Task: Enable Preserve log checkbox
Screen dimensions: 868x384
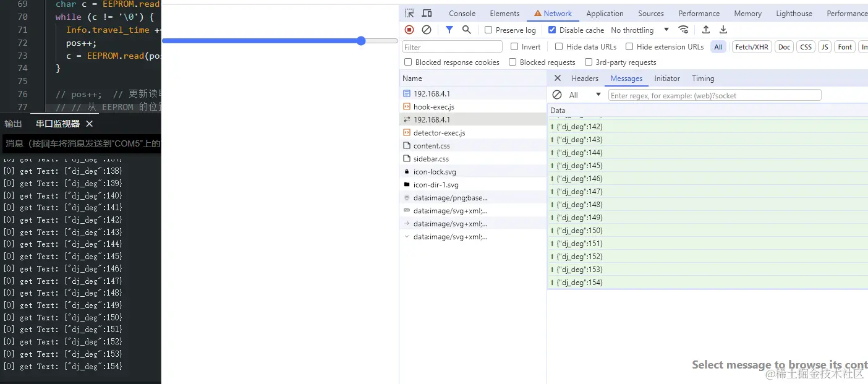Action: [x=488, y=30]
